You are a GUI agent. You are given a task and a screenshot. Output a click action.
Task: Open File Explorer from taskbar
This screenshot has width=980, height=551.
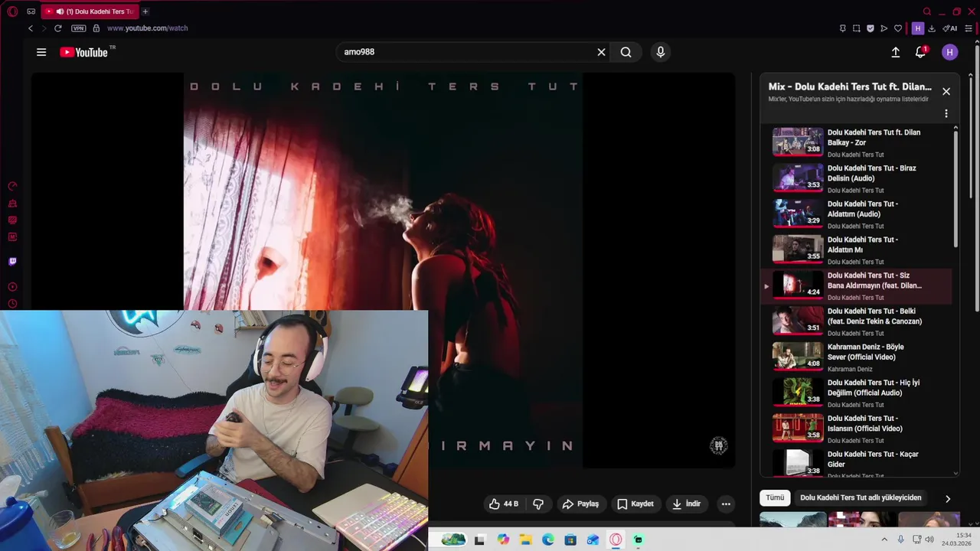point(525,540)
